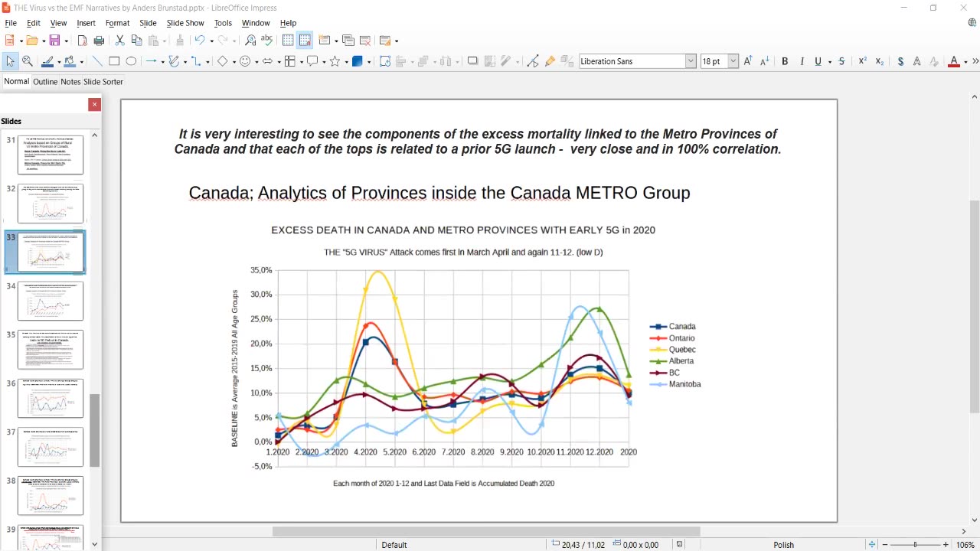Screen dimensions: 980x551
Task: Click the horizontal scrollbar thumb
Action: (486, 531)
